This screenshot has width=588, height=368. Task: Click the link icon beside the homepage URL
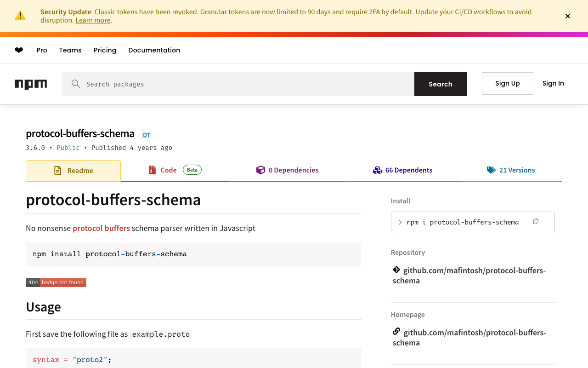(396, 332)
